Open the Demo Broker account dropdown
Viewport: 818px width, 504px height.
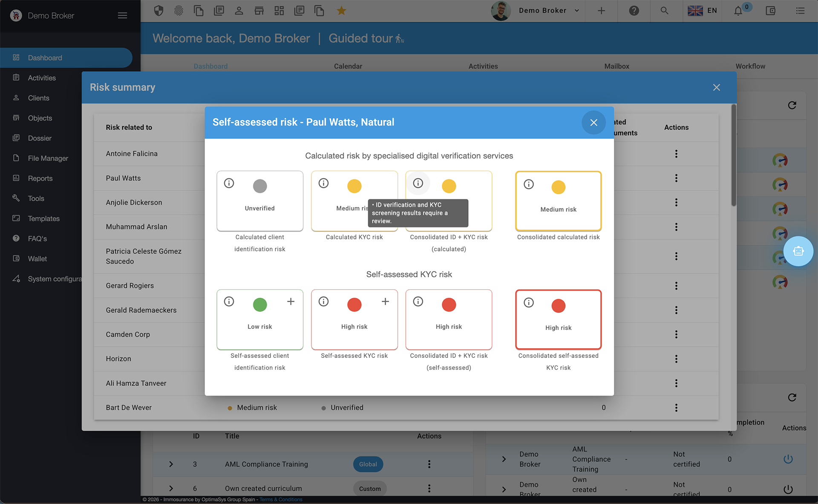point(576,11)
